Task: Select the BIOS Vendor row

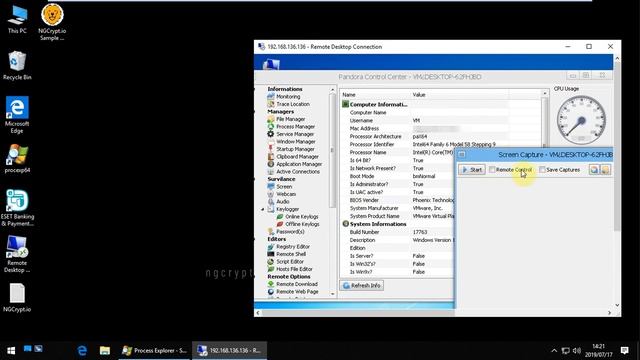Action: click(397, 200)
